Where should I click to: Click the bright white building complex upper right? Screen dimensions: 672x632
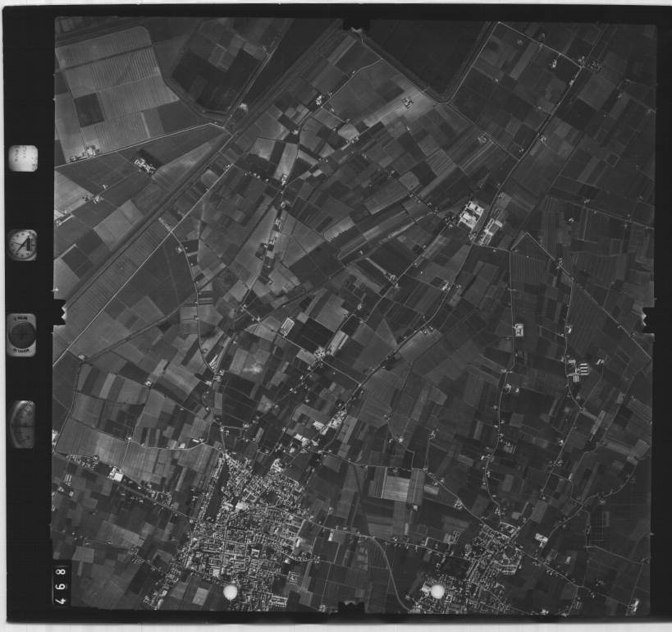tap(471, 216)
